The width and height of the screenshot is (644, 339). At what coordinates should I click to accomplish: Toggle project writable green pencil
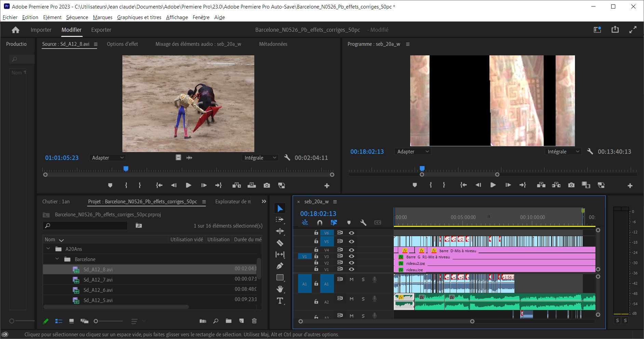pos(45,321)
